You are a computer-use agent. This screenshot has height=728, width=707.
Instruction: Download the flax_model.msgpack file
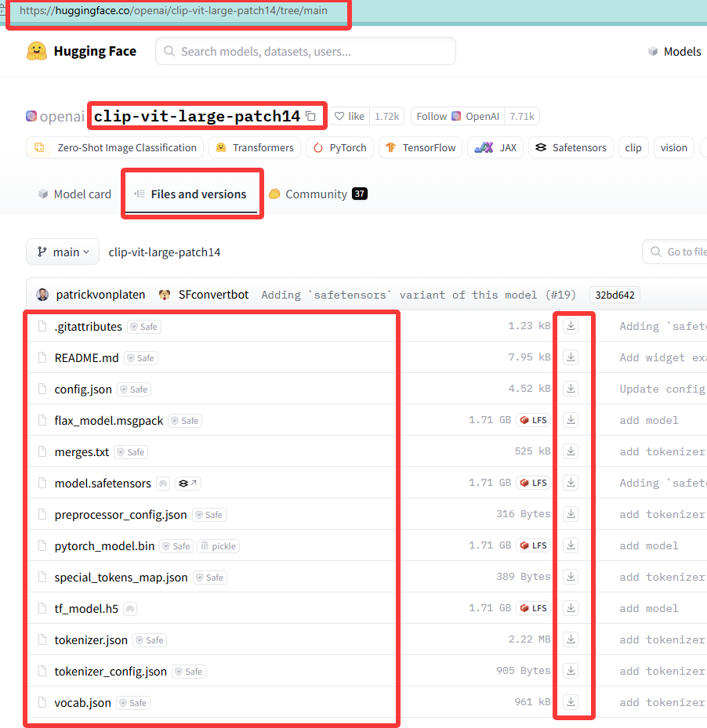point(571,420)
